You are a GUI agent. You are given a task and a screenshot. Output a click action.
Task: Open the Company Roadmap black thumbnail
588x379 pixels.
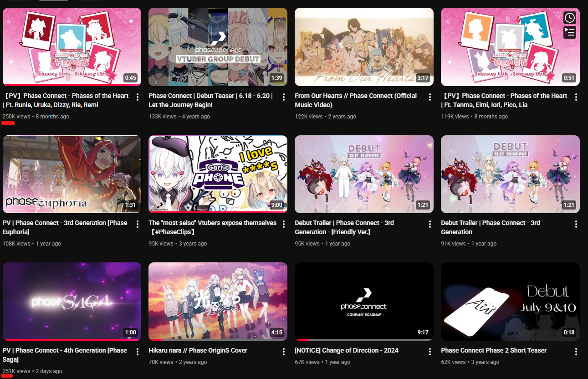[x=364, y=302]
